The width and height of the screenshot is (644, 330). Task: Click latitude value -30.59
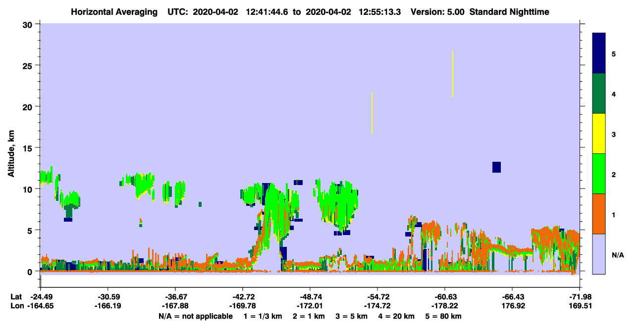point(107,297)
